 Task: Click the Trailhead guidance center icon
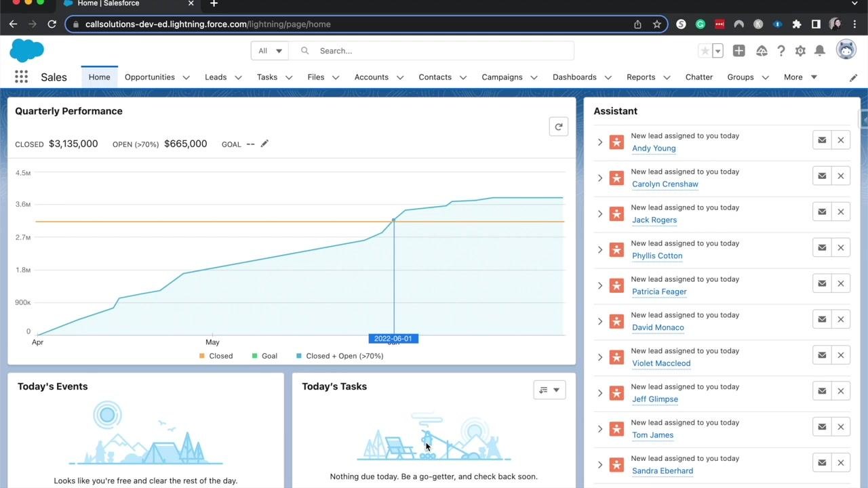762,51
